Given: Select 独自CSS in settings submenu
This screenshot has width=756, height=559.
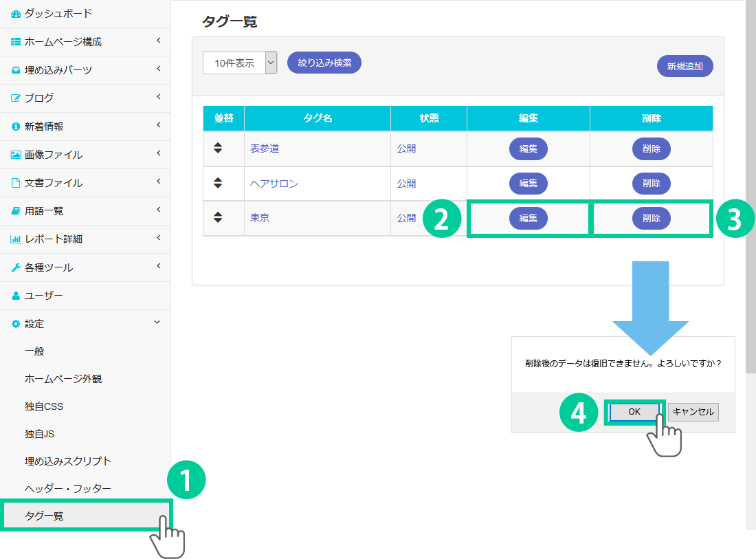Looking at the screenshot, I should pos(44,406).
